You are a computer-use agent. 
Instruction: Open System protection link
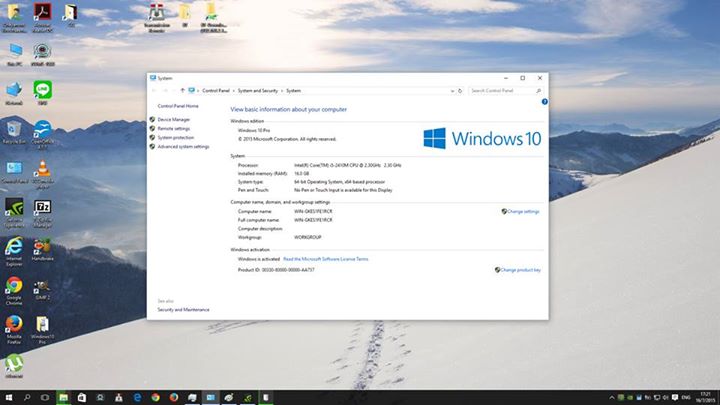point(175,138)
